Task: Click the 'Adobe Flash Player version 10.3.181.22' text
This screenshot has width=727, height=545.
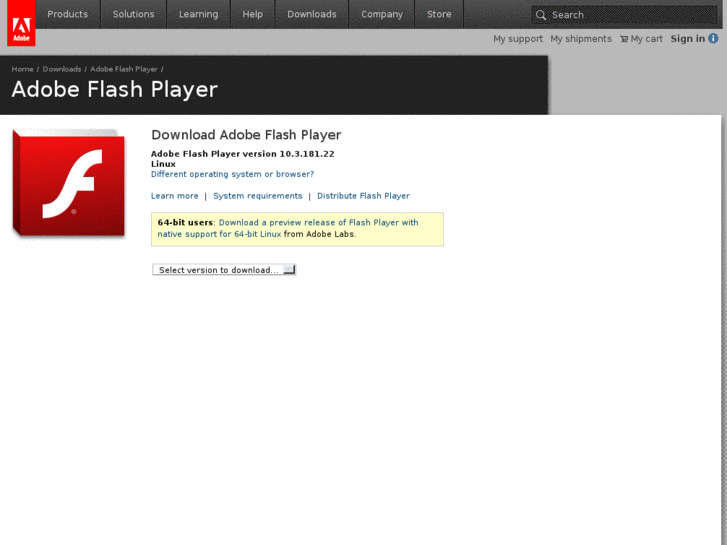Action: (x=242, y=154)
